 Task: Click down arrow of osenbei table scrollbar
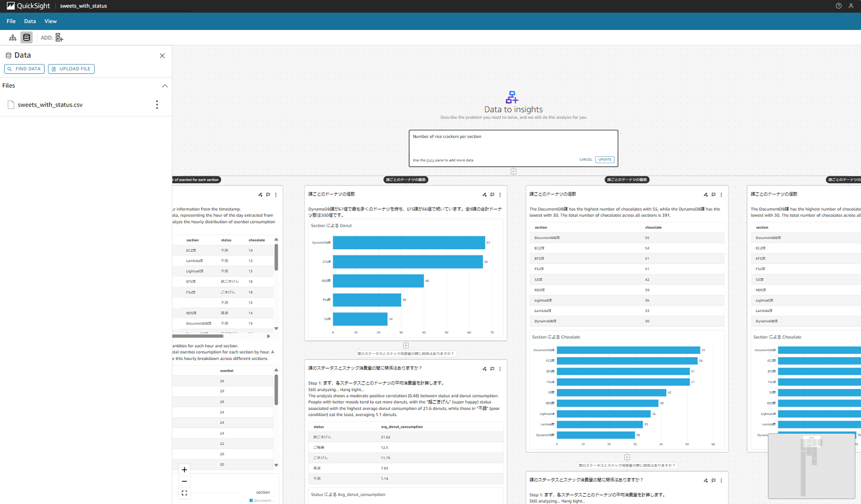tap(276, 465)
